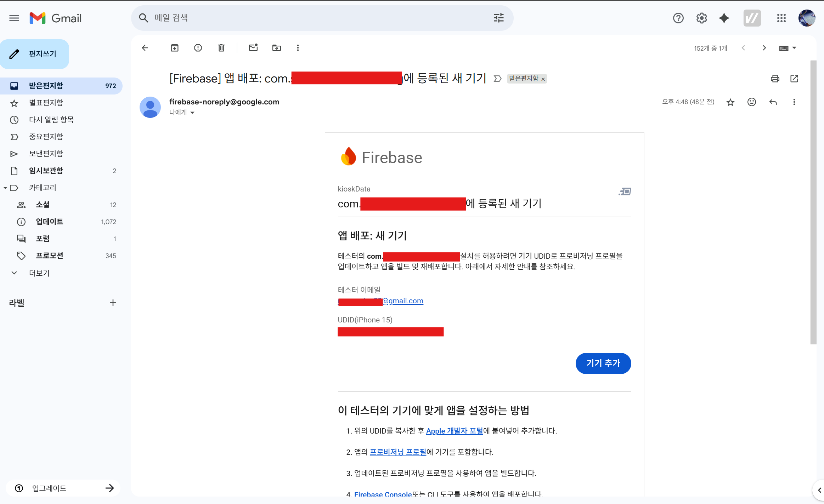Expand 더보기 in the sidebar
Screen dimensions: 824x504
[x=39, y=273]
